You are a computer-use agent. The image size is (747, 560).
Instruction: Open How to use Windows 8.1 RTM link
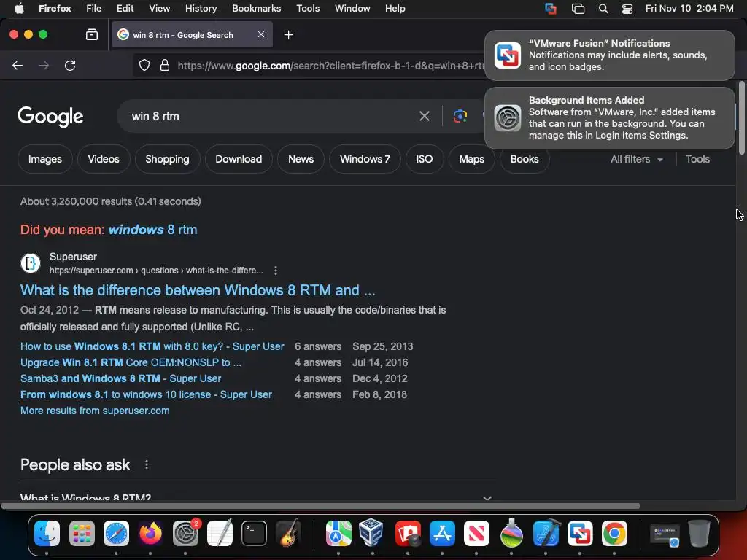[x=152, y=346]
